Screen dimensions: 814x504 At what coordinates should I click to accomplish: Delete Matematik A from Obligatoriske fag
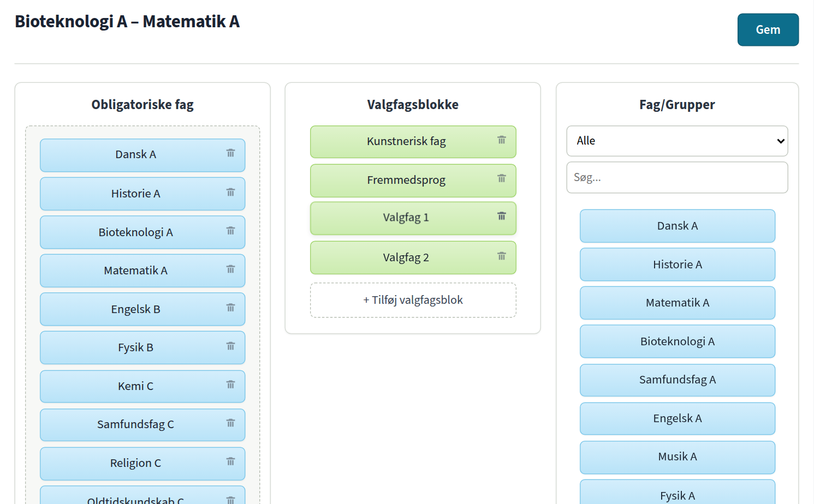(230, 269)
